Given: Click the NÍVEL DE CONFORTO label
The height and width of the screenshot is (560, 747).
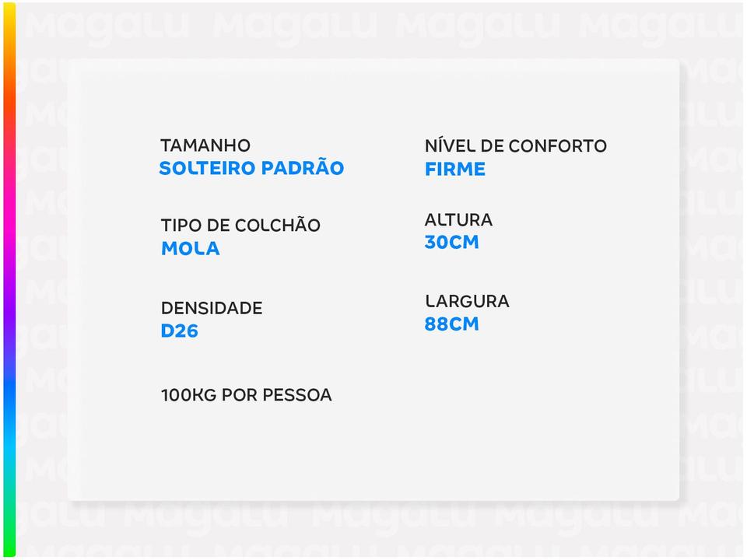Looking at the screenshot, I should (x=515, y=145).
